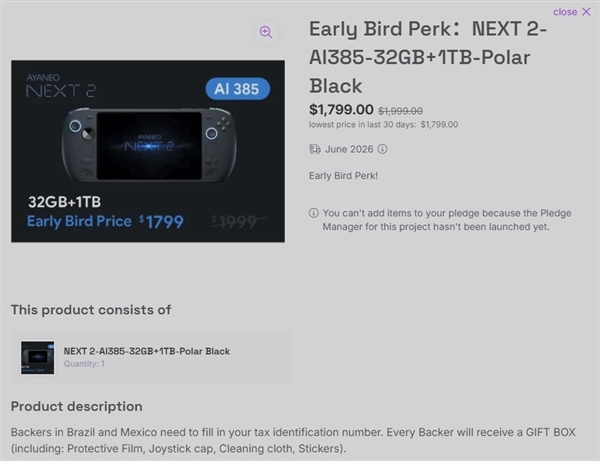Click the magnifier zoom icon on product image

[265, 32]
